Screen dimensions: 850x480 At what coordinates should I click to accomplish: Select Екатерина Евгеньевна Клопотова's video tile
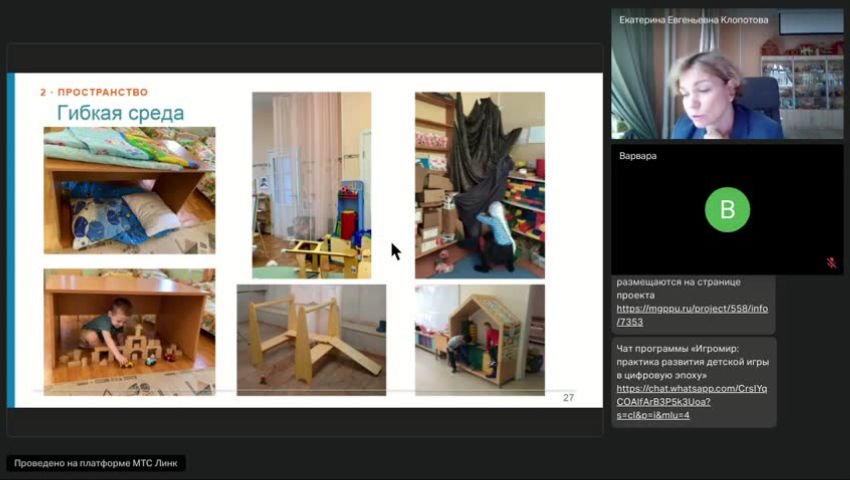727,74
